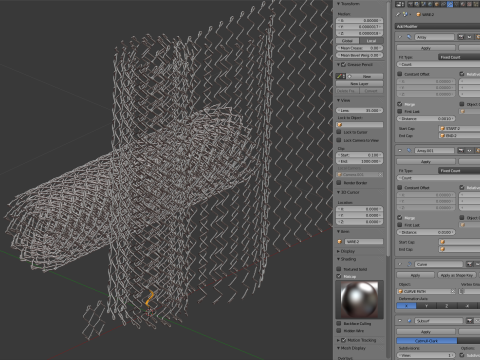Open the editor type selector in Properties header
This screenshot has height=360, width=480.
[x=400, y=4]
